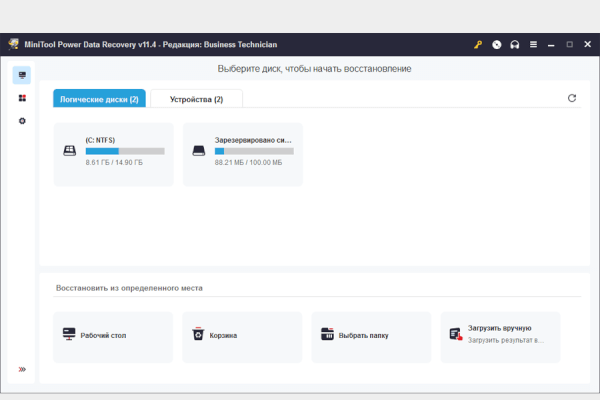Expand the sidebar with double-arrow icon
This screenshot has height=400, width=600.
pyautogui.click(x=22, y=370)
